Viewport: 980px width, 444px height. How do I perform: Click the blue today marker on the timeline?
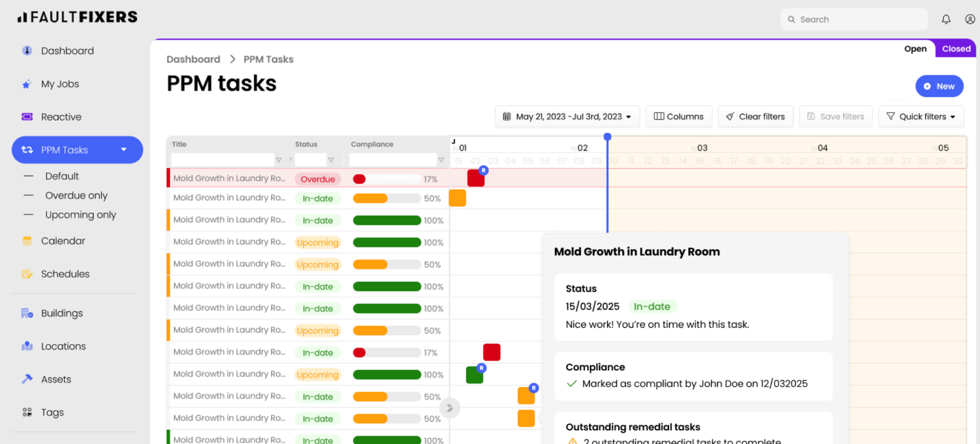click(x=607, y=137)
